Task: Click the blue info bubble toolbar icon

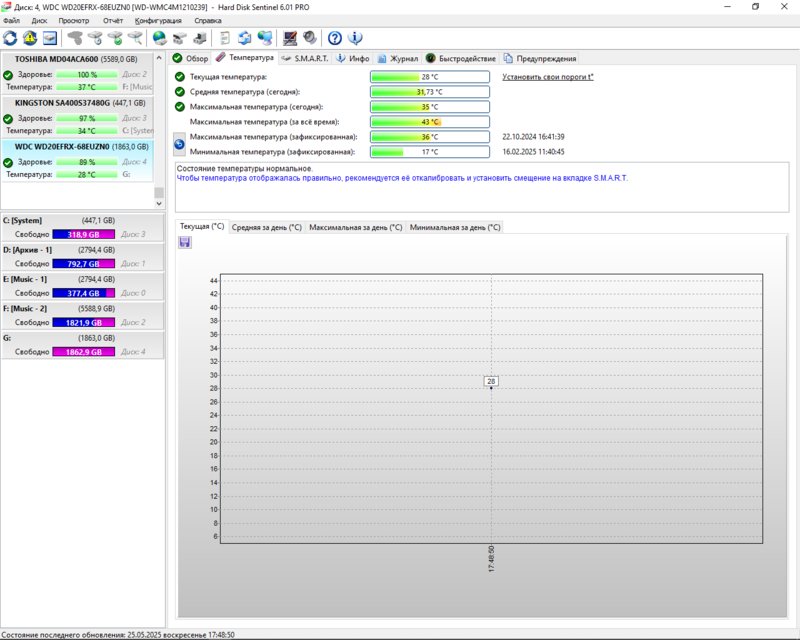Action: coord(355,39)
